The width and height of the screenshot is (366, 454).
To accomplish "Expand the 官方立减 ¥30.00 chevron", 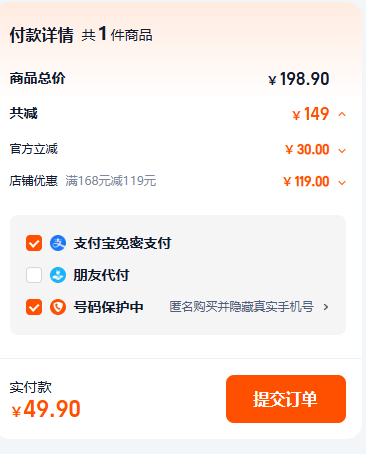I will (x=342, y=151).
